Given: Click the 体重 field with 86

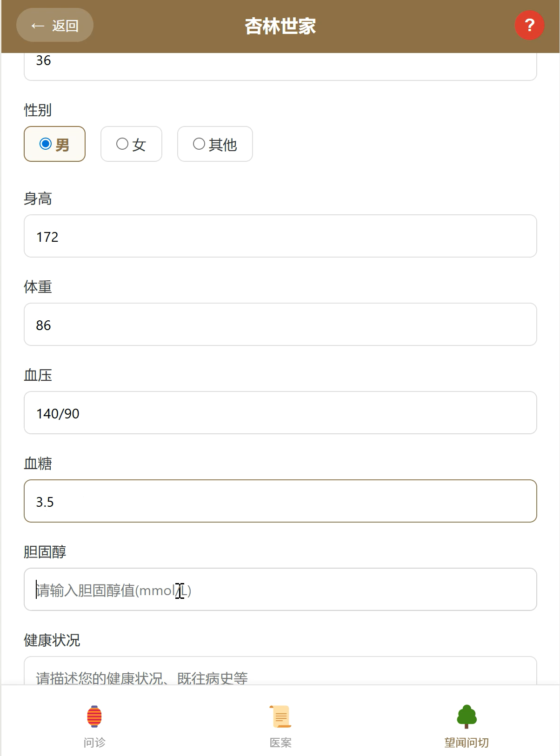Looking at the screenshot, I should tap(280, 325).
